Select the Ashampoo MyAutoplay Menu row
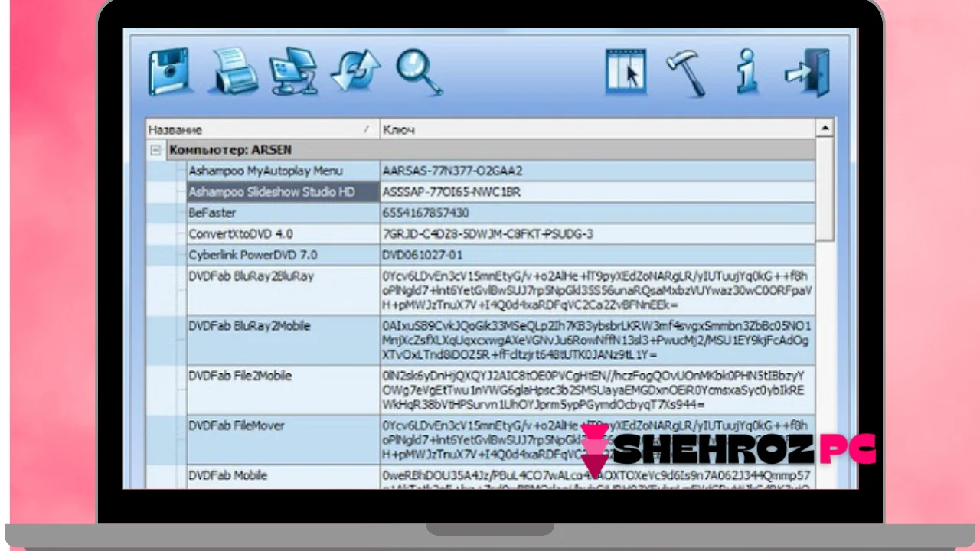The height and width of the screenshot is (551, 980). pos(501,171)
